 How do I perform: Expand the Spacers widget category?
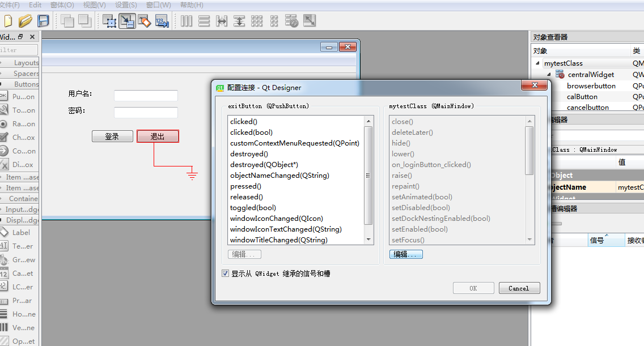(19, 73)
